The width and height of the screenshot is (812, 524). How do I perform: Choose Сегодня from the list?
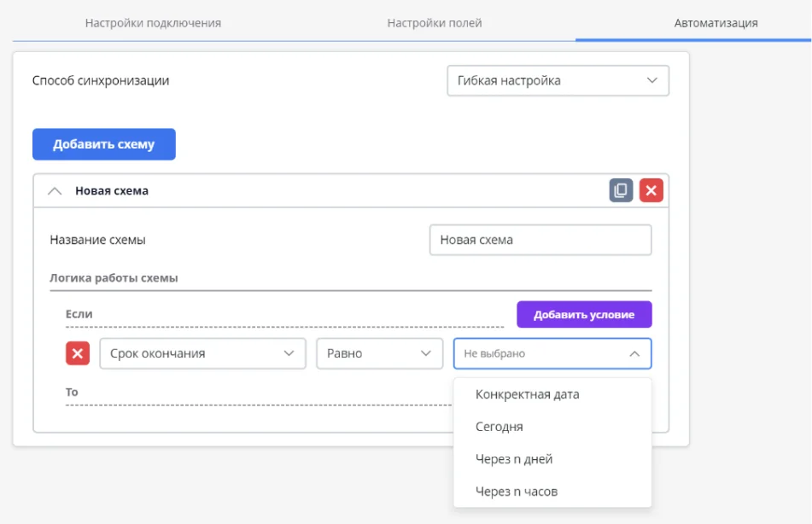(x=552, y=427)
